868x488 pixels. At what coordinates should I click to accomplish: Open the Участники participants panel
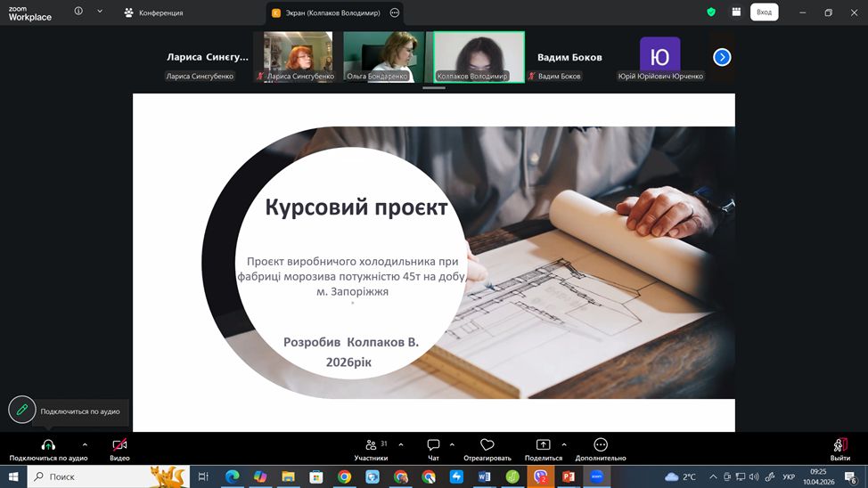tap(371, 445)
